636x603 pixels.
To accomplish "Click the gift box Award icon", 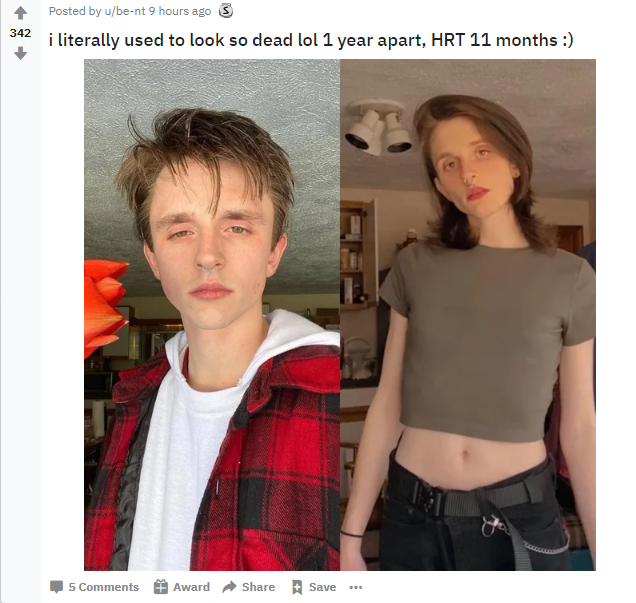I will coord(161,587).
